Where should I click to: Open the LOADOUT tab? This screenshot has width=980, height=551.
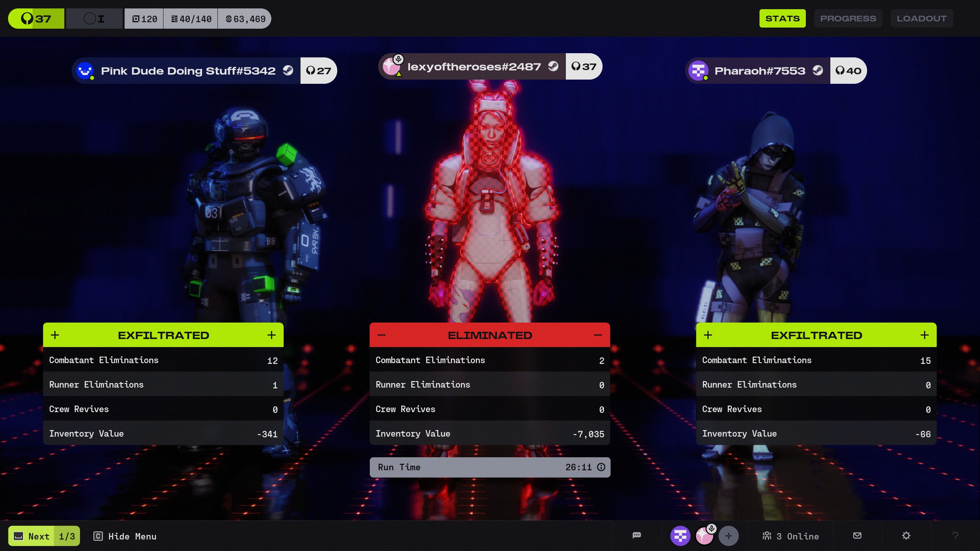[921, 18]
